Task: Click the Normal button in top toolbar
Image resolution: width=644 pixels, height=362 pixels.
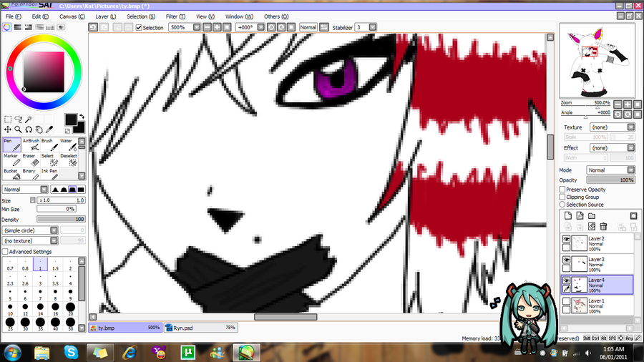Action: (308, 27)
